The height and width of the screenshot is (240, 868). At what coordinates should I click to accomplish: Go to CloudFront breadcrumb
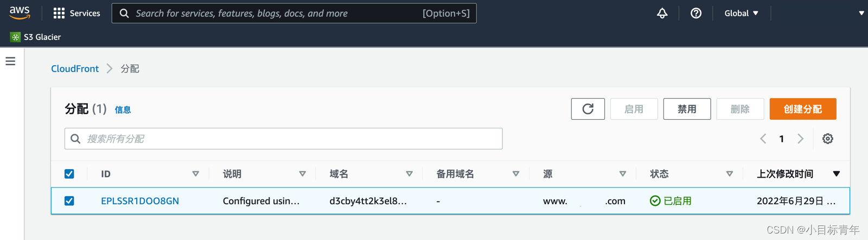click(75, 69)
